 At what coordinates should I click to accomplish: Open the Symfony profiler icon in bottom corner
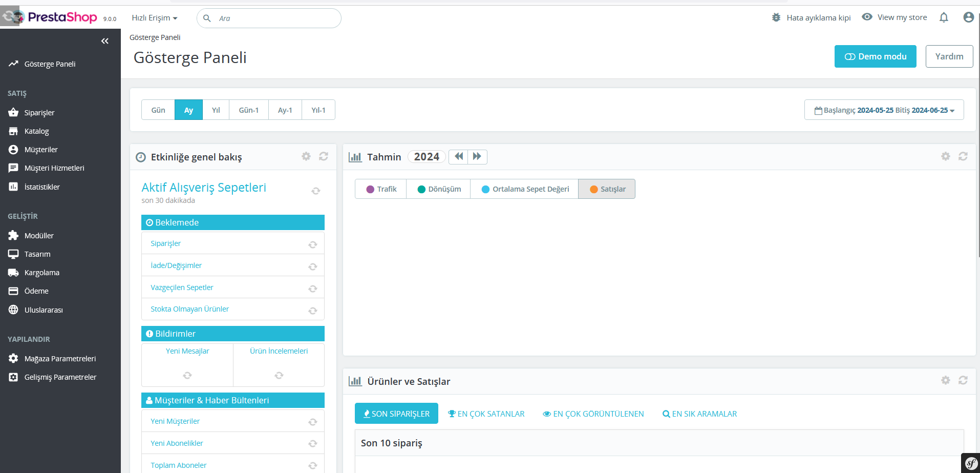coord(971,463)
